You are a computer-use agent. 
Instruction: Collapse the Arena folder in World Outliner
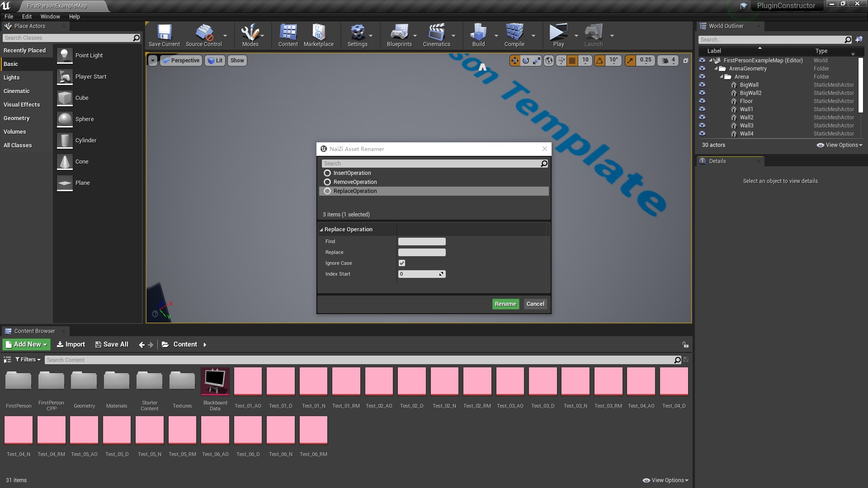tap(722, 76)
